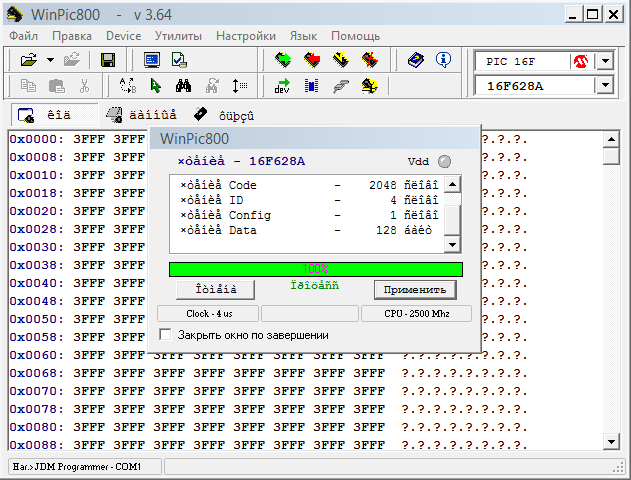This screenshot has height=480, width=631.
Task: Click address 0x0000: in the hex view
Action: click(x=37, y=139)
